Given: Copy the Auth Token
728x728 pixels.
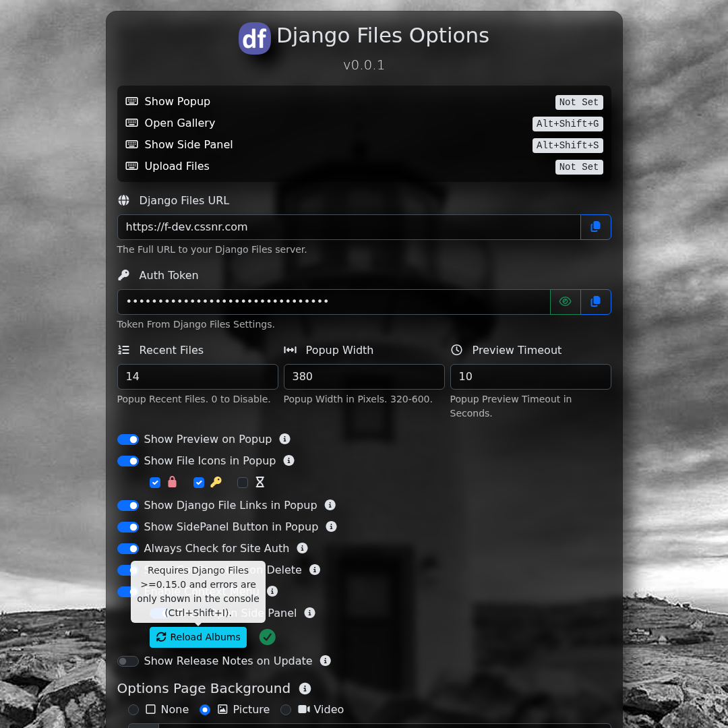Looking at the screenshot, I should click(x=595, y=302).
